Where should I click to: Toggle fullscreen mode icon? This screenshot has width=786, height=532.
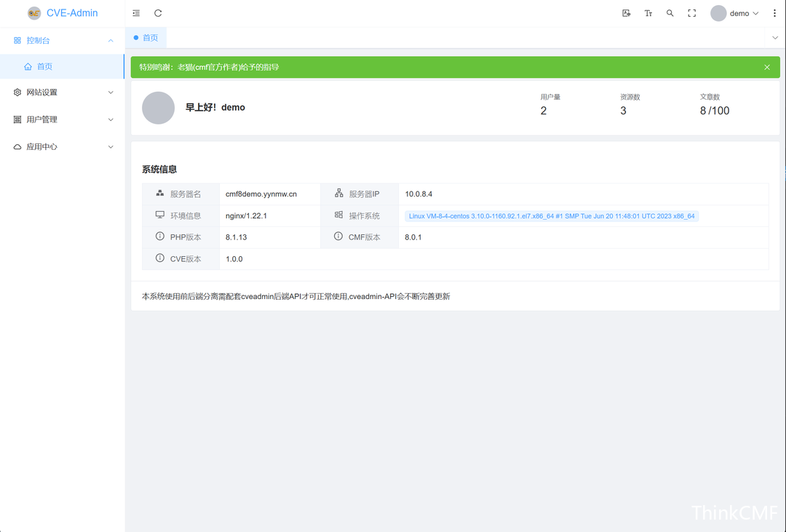click(692, 13)
